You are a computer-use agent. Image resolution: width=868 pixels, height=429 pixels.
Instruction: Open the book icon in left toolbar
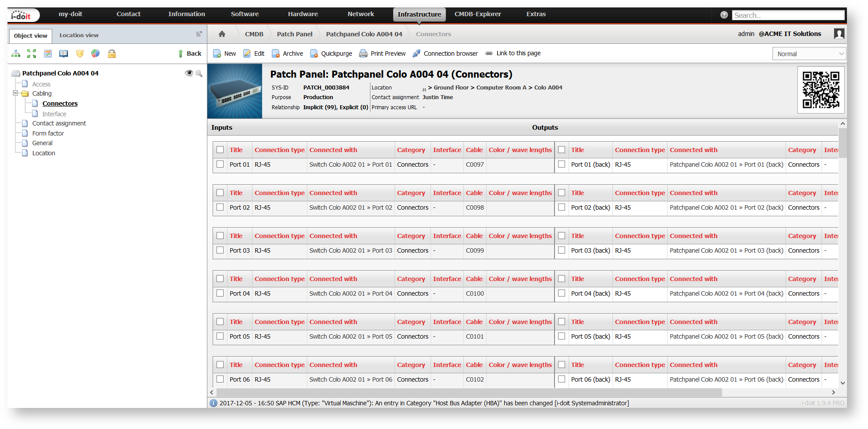(64, 54)
